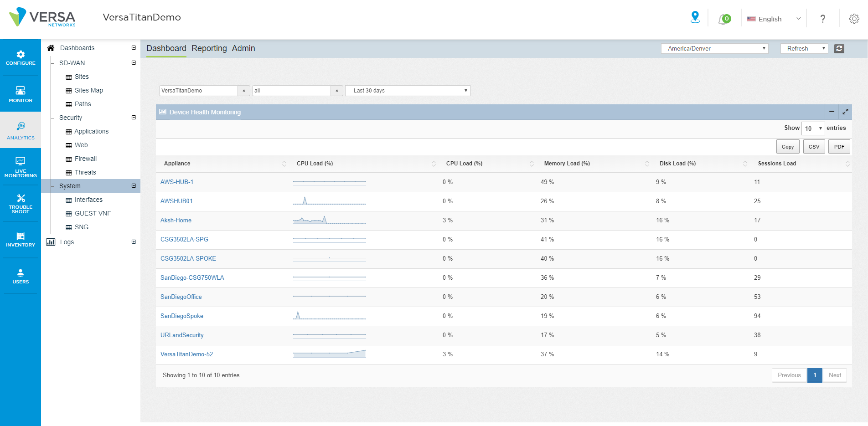The width and height of the screenshot is (868, 426).
Task: Switch to the Reporting tab
Action: (x=209, y=48)
